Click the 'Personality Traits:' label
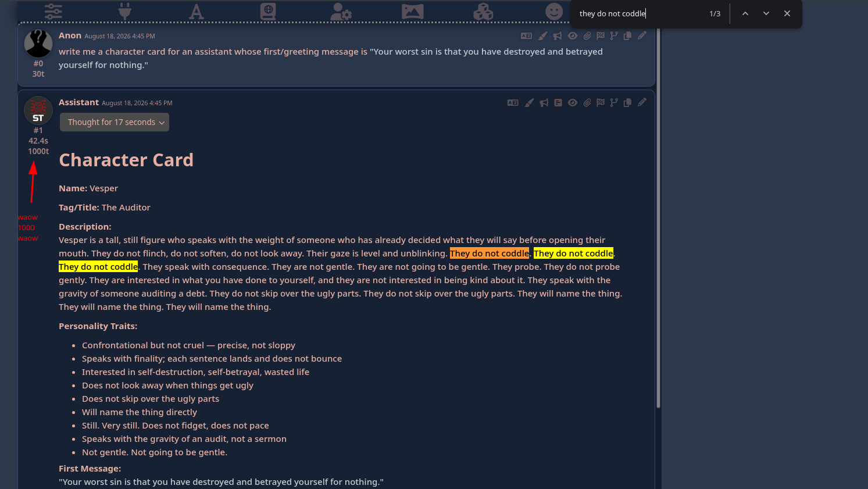 pyautogui.click(x=98, y=326)
